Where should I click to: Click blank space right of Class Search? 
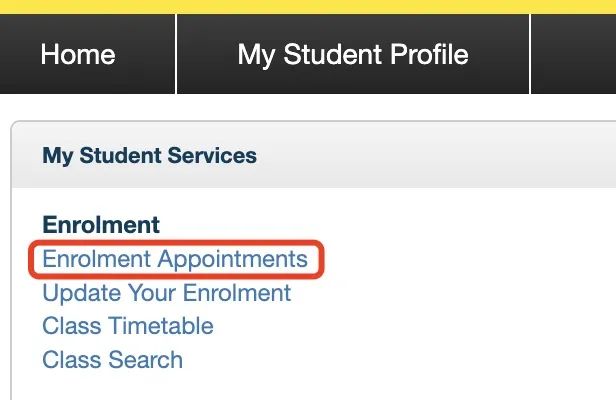tap(400, 359)
